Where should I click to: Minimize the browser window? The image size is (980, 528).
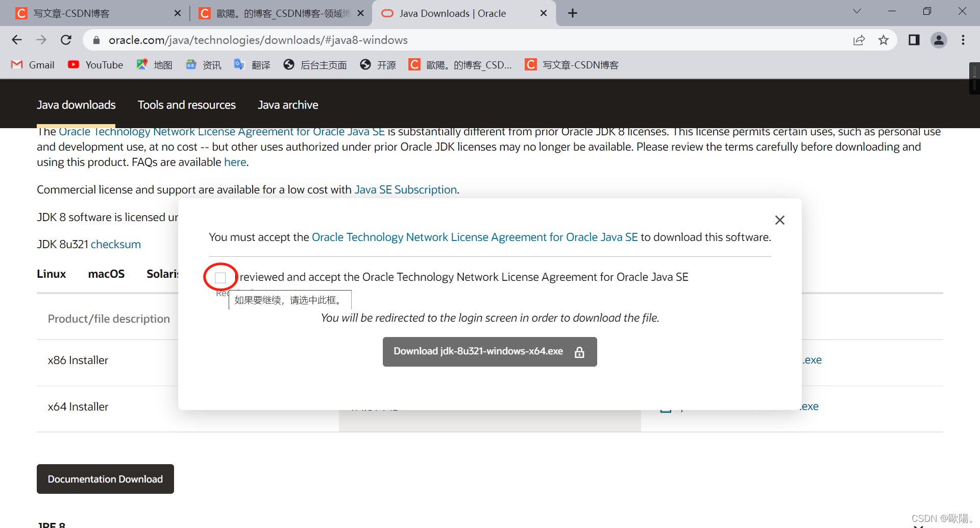892,11
